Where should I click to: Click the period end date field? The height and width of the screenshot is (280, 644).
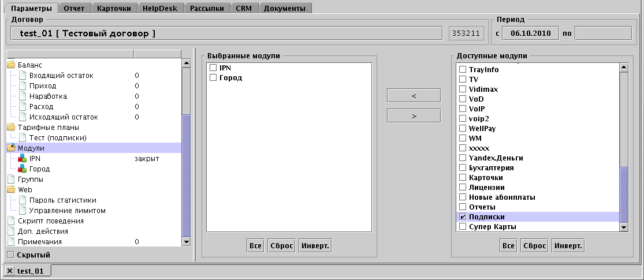click(x=603, y=33)
